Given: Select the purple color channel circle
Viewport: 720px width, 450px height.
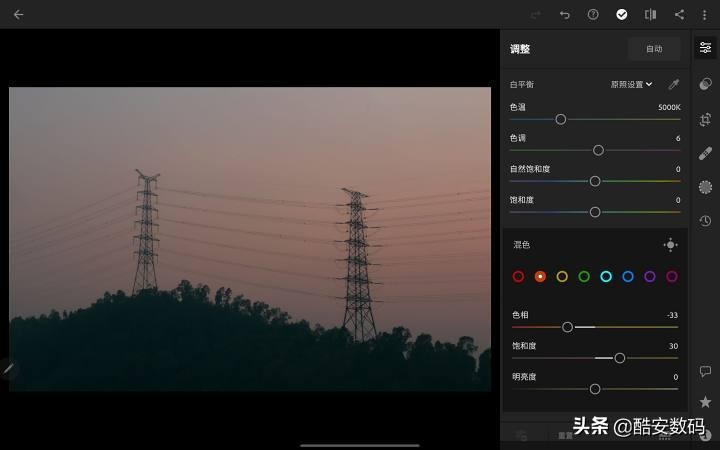Looking at the screenshot, I should 650,276.
